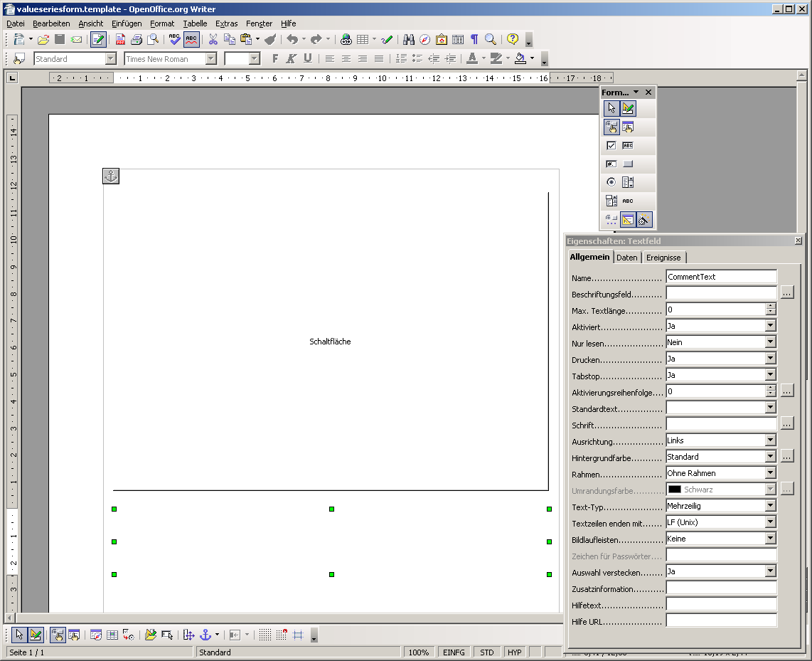Select the list box control in Form palette

(628, 182)
